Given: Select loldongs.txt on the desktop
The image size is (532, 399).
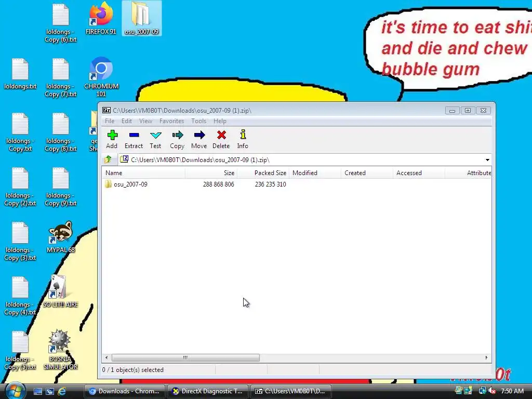Looking at the screenshot, I should point(20,74).
